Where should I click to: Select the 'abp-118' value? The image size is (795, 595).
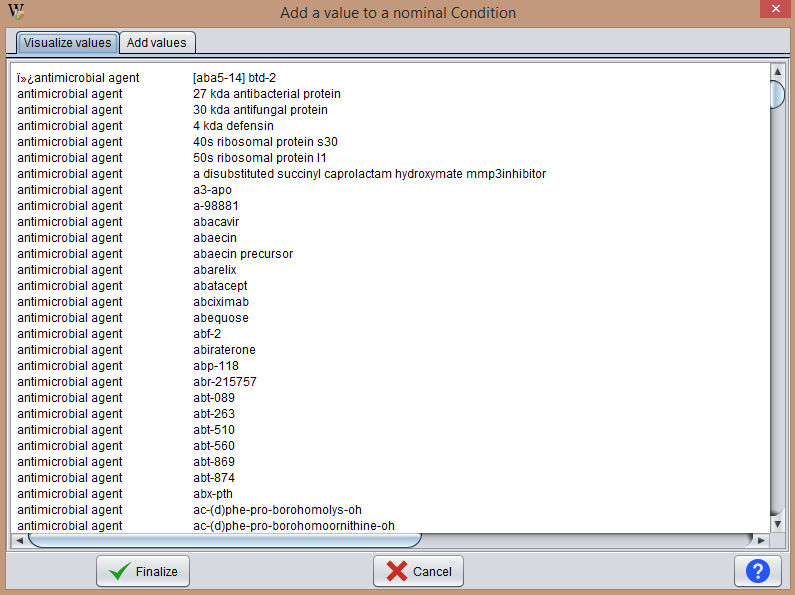click(215, 365)
